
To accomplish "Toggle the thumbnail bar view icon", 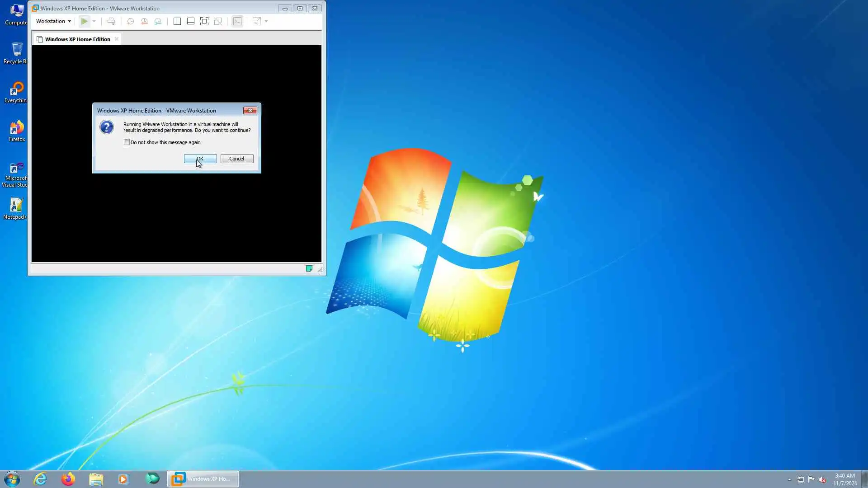I will coord(191,21).
